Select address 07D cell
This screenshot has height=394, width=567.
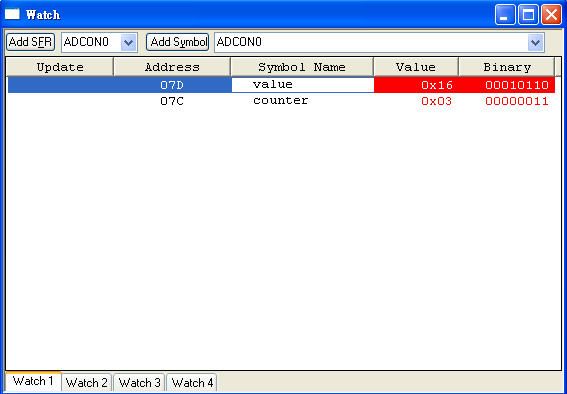click(x=172, y=85)
